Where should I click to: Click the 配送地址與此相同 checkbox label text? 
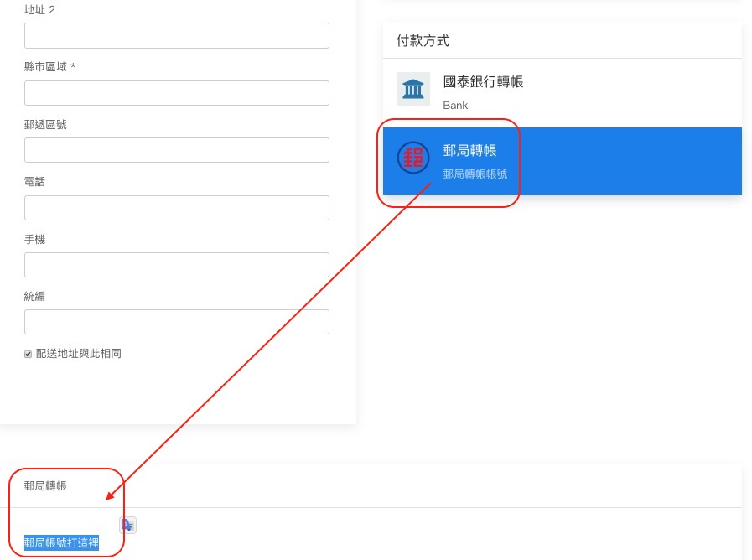pyautogui.click(x=78, y=354)
